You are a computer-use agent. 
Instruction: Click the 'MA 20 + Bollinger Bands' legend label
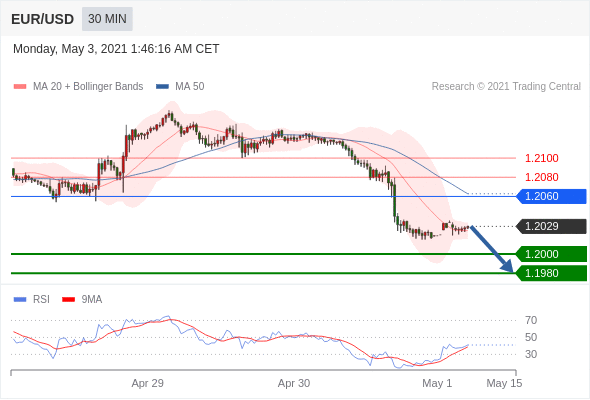(88, 87)
